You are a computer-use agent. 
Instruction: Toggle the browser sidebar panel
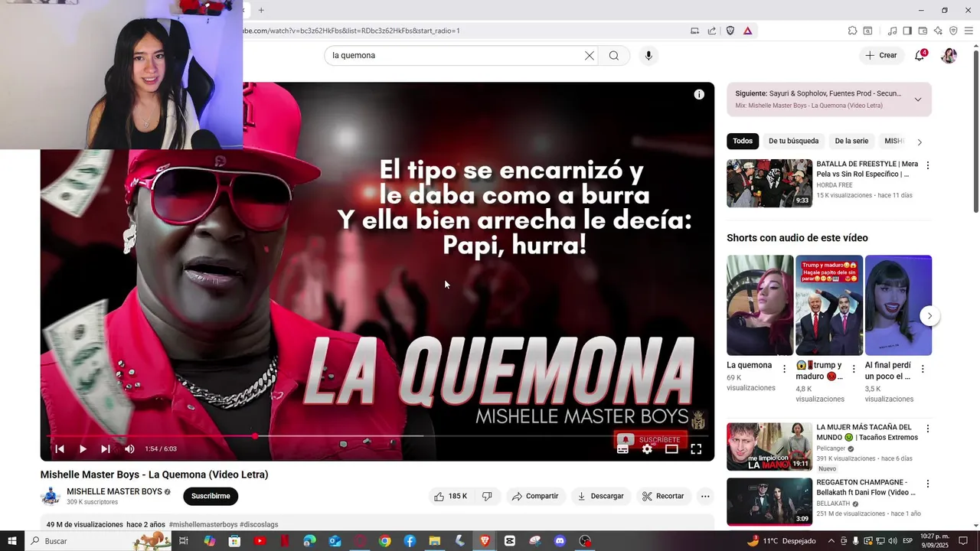pyautogui.click(x=907, y=31)
